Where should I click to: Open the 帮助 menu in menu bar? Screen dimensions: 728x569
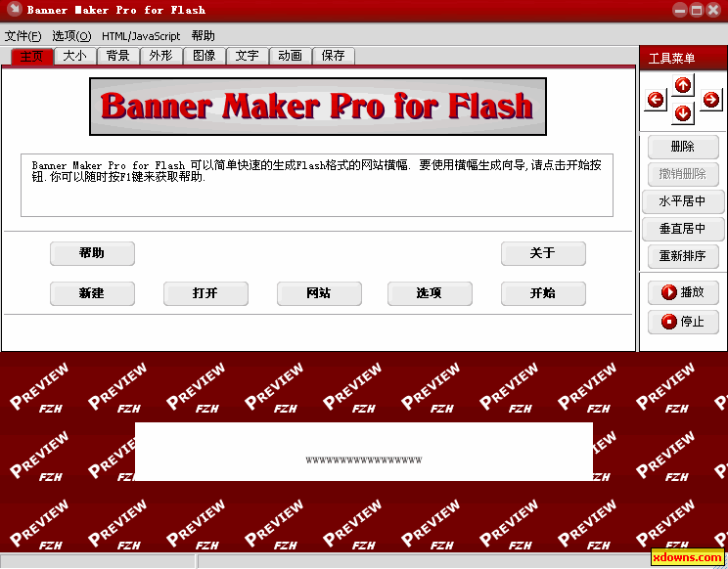[203, 36]
